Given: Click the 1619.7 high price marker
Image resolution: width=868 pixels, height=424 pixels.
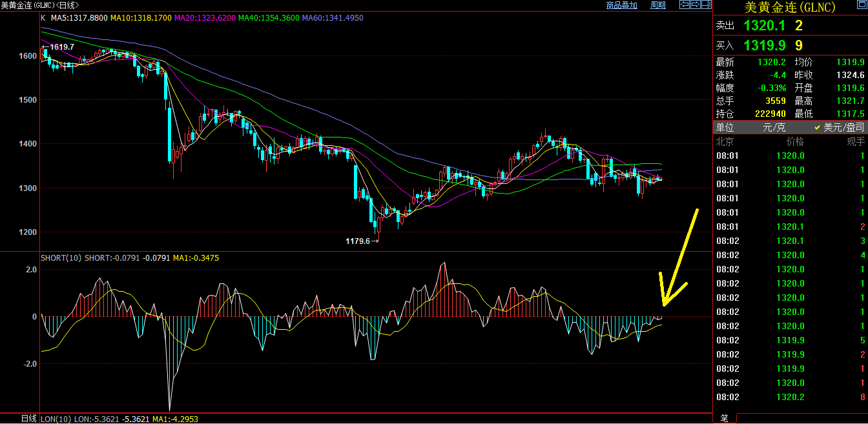Looking at the screenshot, I should 61,47.
